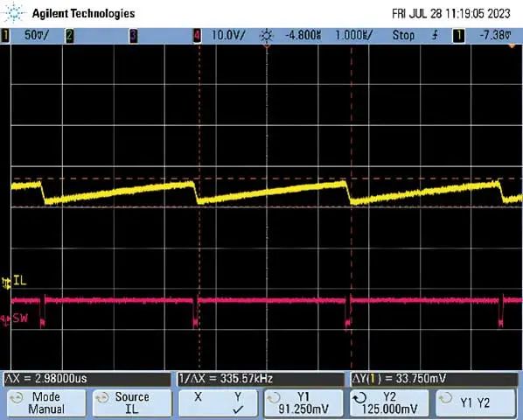Click the -7.38 trigger level readout
Viewport: 523px width, 420px height.
pyautogui.click(x=495, y=35)
